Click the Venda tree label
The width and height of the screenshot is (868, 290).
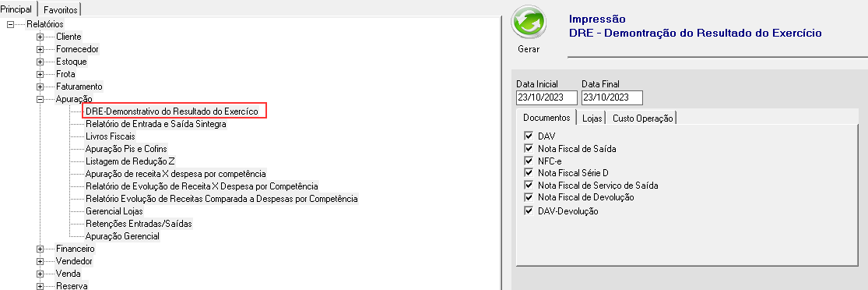68,274
